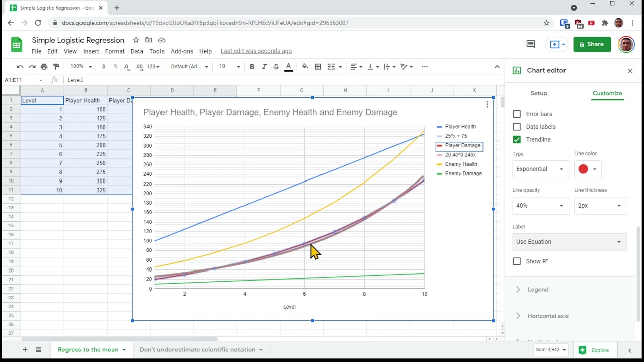Open the Label Use Equation dropdown
Viewport: 644px width, 362px height.
coord(570,242)
